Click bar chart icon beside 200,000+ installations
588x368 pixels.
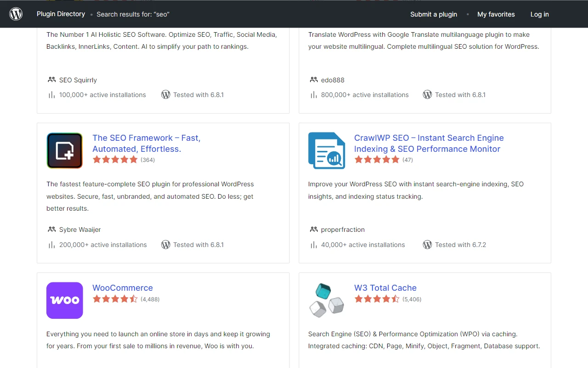[51, 245]
